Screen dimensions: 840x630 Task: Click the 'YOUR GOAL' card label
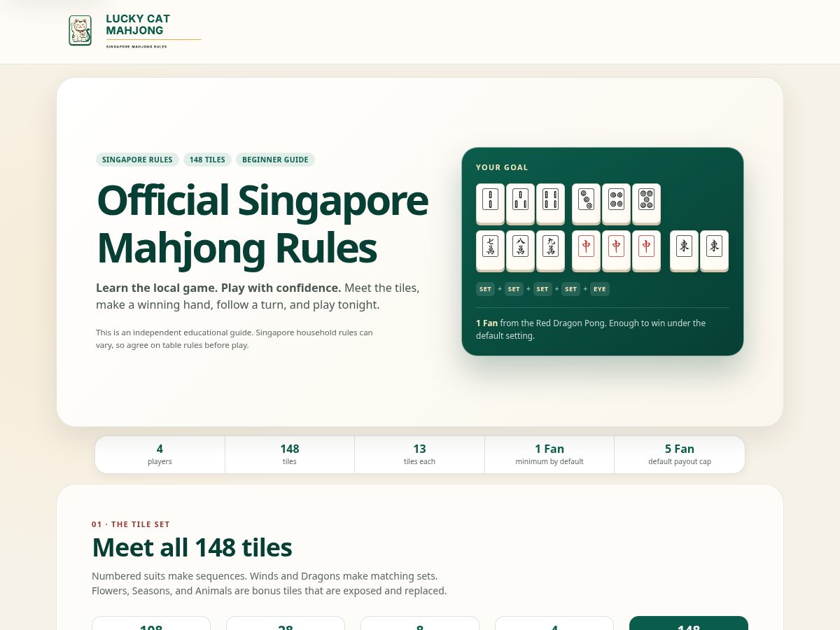502,167
